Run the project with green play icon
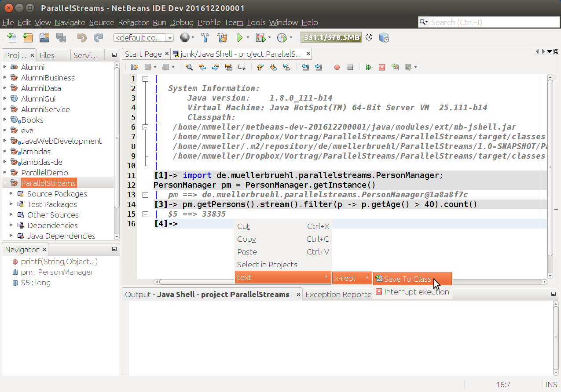561x392 pixels. coord(240,38)
